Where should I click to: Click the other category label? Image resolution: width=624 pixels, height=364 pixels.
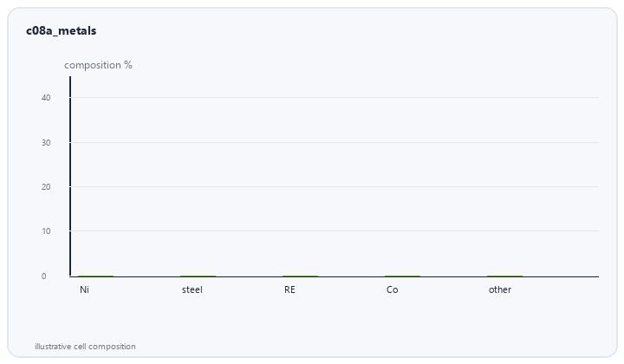[500, 289]
